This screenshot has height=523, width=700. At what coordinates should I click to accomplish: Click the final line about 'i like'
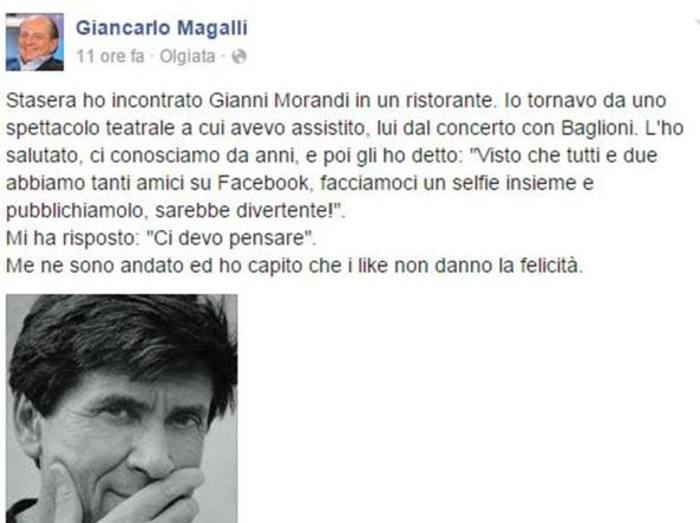click(x=295, y=266)
